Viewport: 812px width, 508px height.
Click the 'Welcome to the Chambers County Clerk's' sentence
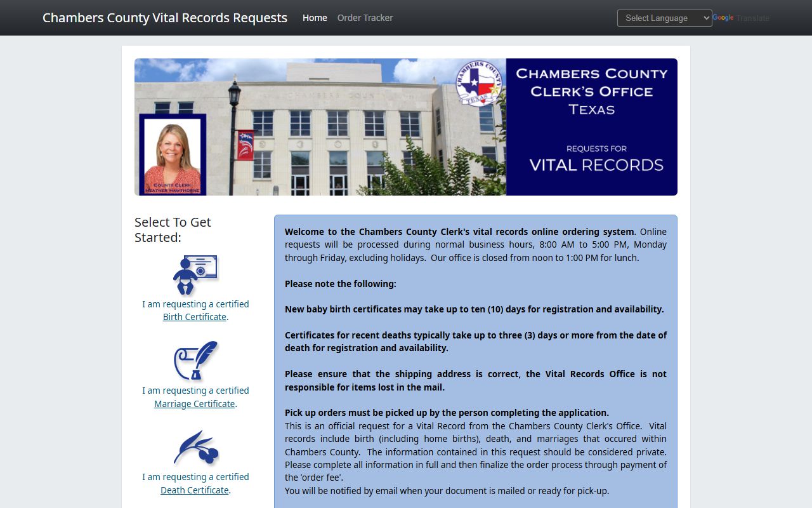coord(459,232)
